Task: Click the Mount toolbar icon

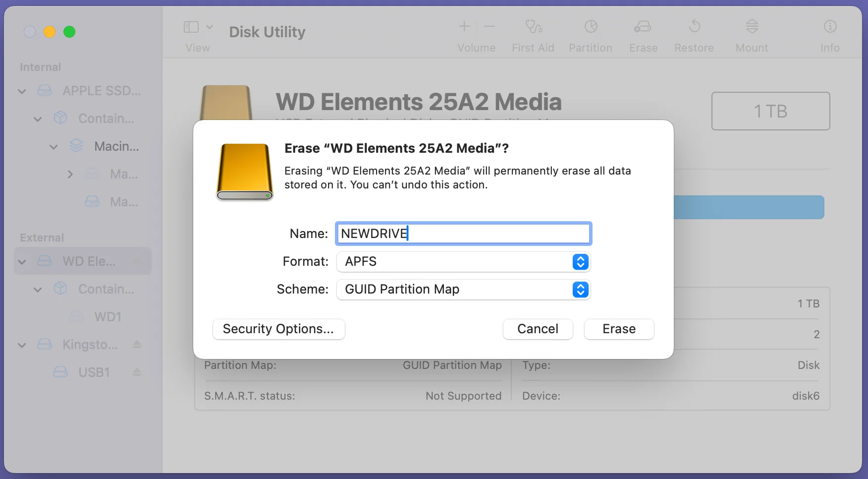Action: pos(752,26)
